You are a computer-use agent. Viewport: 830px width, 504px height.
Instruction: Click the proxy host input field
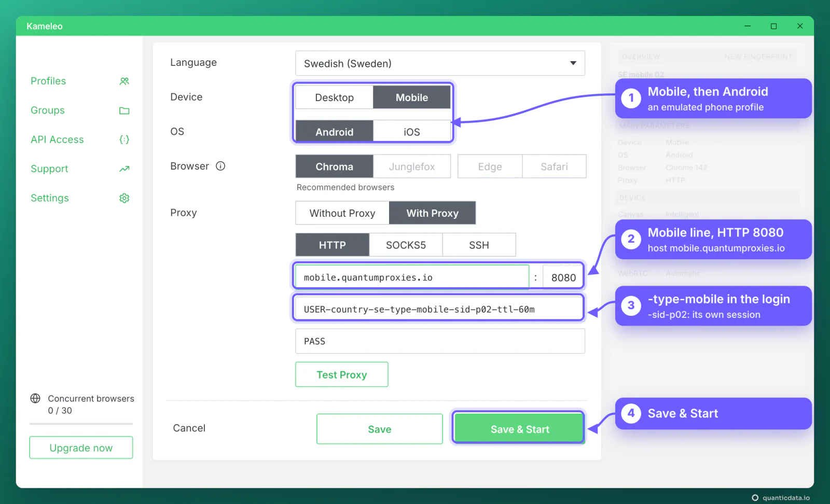pos(412,277)
